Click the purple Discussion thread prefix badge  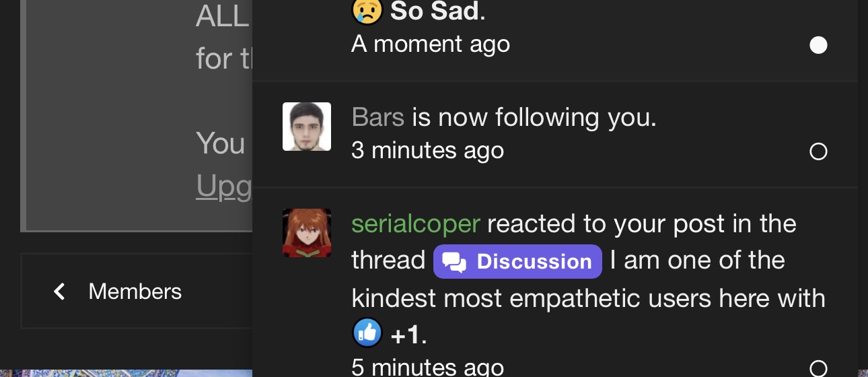517,261
